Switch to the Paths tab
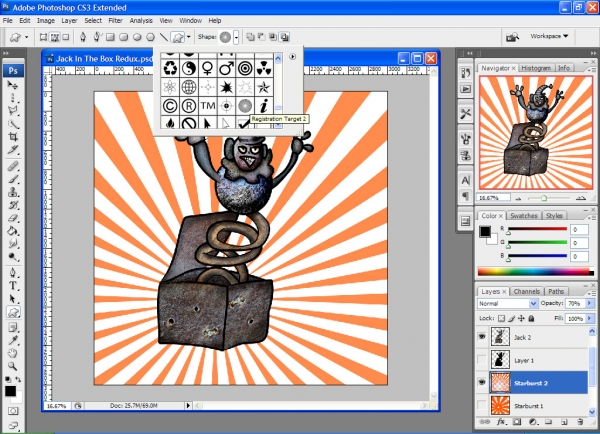 tap(556, 291)
